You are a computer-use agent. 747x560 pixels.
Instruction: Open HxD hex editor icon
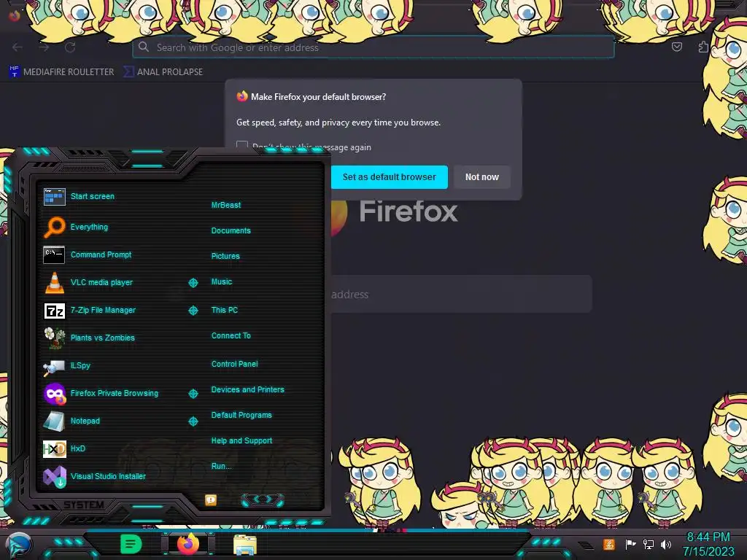(54, 448)
